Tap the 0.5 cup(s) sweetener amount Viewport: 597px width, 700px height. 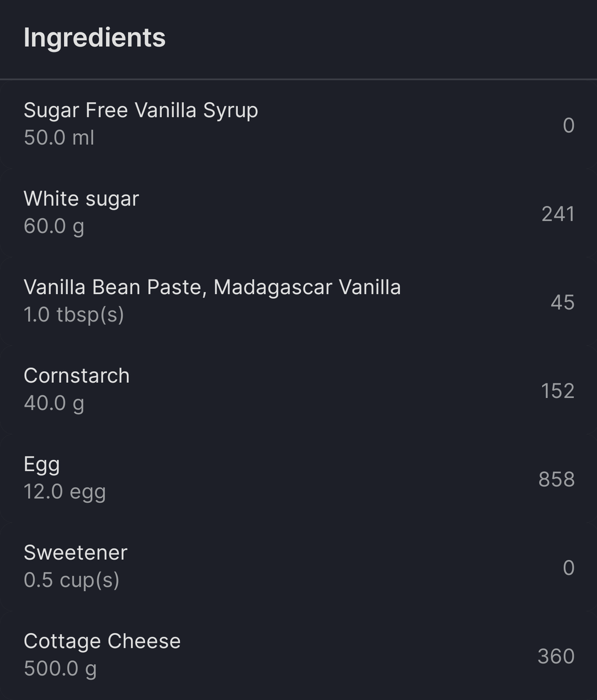click(x=72, y=580)
